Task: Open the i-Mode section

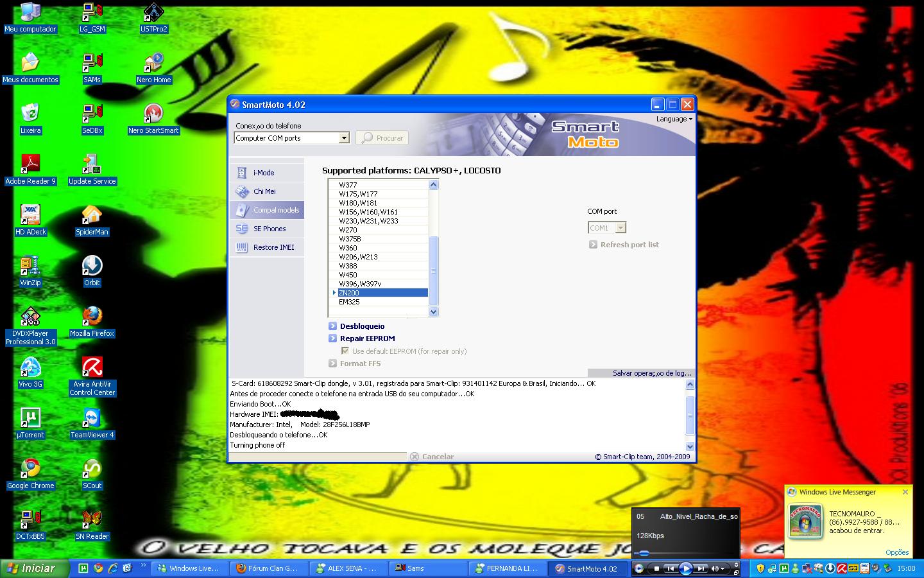Action: 267,173
